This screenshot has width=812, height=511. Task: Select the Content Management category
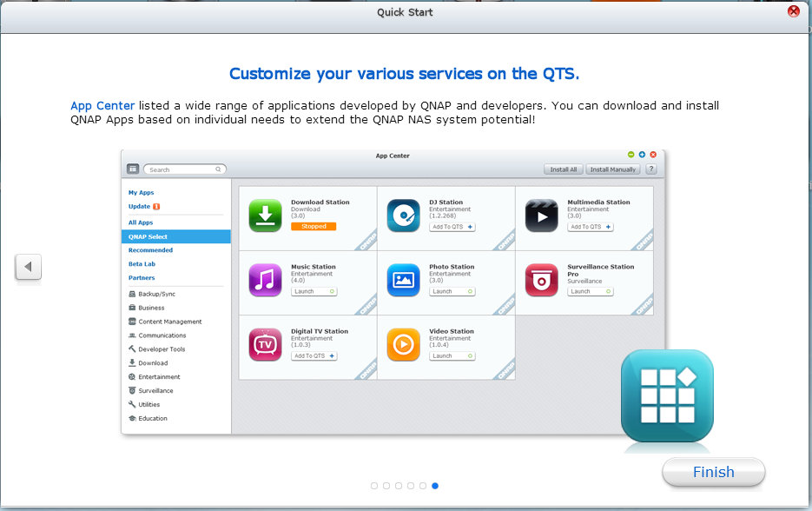(x=165, y=322)
